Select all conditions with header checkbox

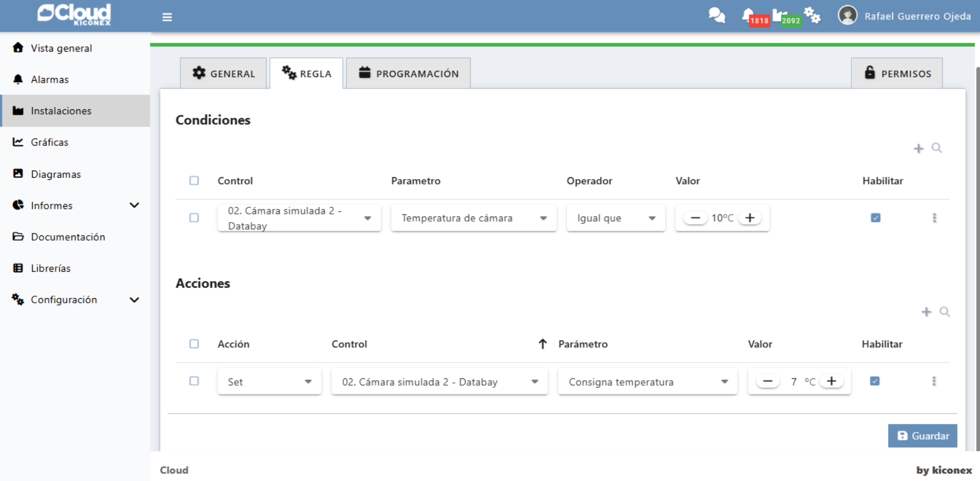coord(194,181)
